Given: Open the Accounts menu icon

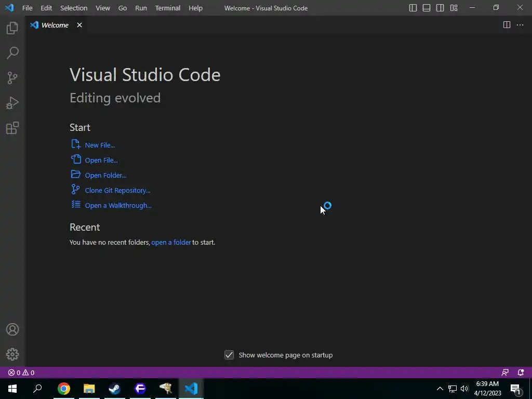Looking at the screenshot, I should coord(12,329).
